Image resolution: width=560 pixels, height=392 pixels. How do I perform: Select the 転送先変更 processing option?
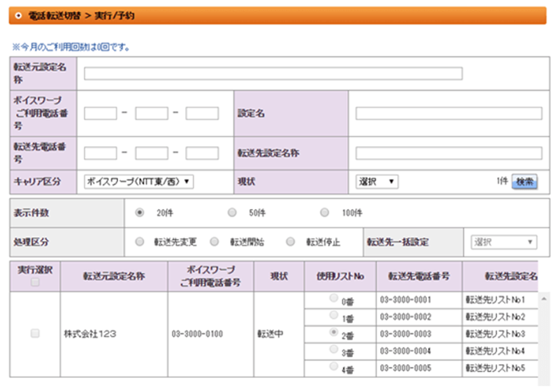pos(140,242)
